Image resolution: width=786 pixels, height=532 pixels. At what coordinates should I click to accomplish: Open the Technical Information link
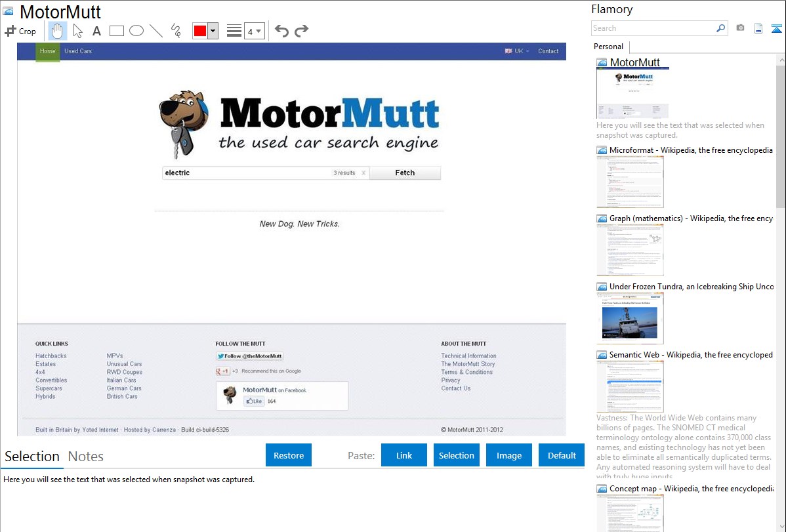(468, 356)
